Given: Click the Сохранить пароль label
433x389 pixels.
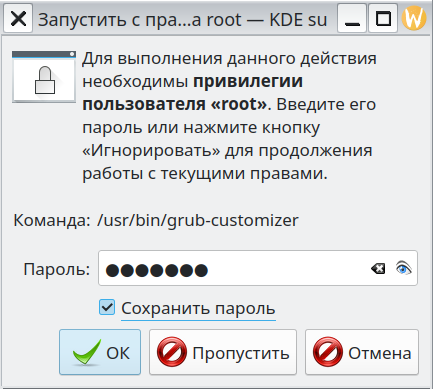Looking at the screenshot, I should pyautogui.click(x=198, y=308).
